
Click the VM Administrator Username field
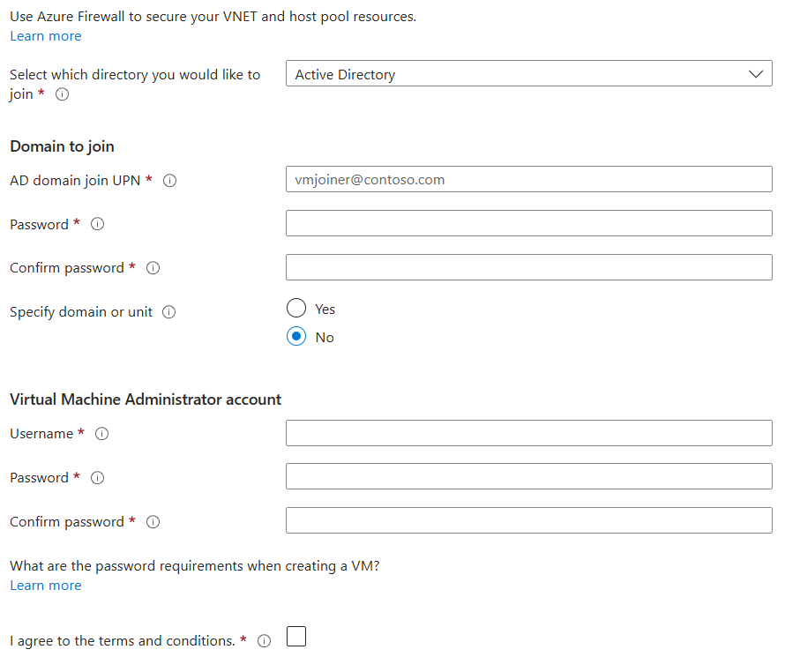528,433
